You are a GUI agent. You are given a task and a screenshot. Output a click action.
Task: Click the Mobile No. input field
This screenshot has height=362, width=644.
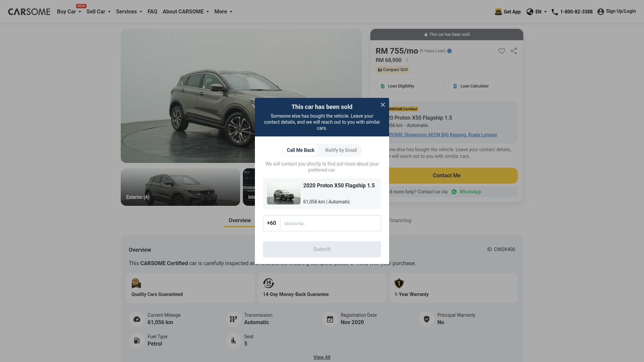point(330,223)
